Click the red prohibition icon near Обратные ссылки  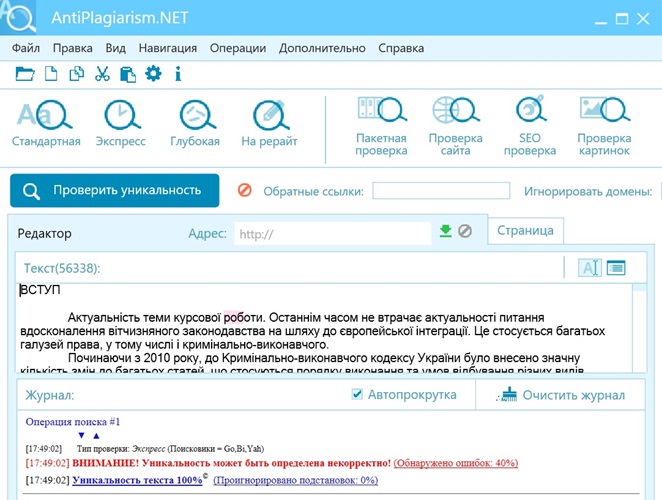(x=244, y=190)
